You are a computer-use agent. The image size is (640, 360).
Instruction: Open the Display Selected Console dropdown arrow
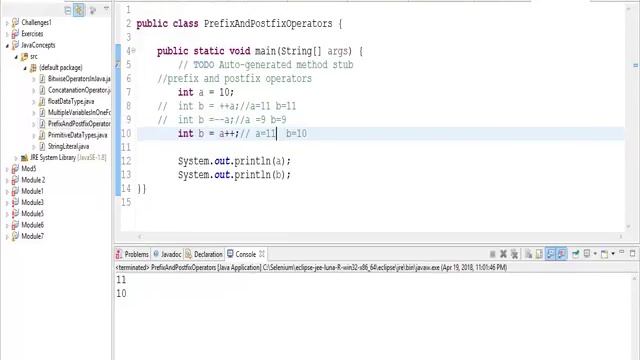point(595,254)
